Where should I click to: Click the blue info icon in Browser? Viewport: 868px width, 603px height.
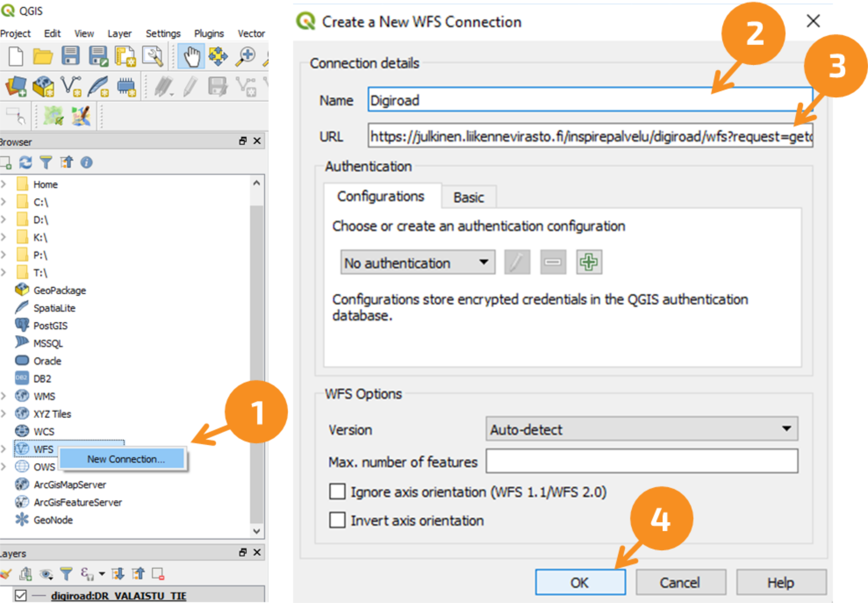pyautogui.click(x=87, y=162)
